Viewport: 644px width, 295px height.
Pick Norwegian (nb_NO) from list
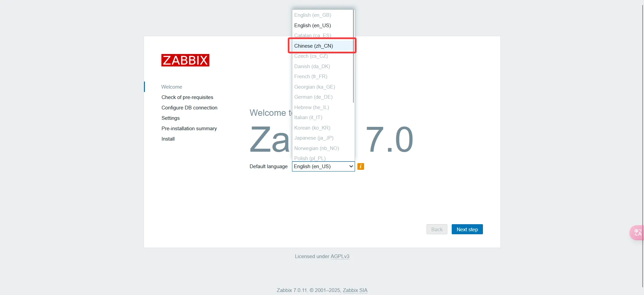coord(323,148)
